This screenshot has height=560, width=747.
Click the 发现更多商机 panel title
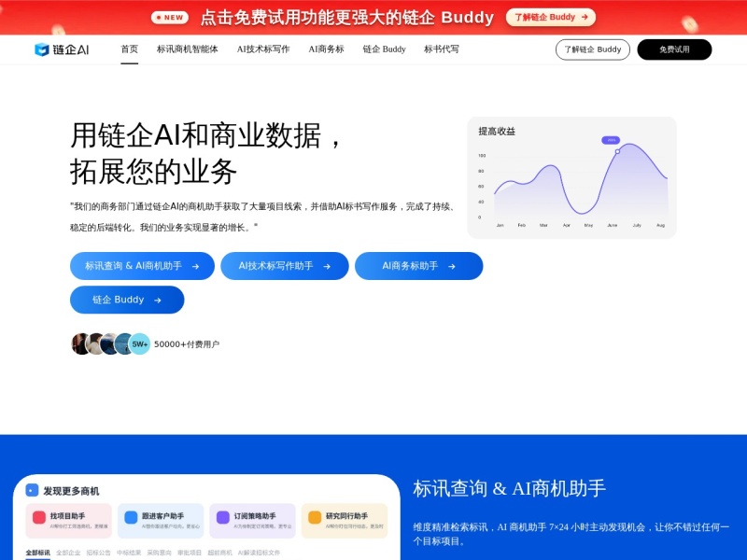(71, 491)
